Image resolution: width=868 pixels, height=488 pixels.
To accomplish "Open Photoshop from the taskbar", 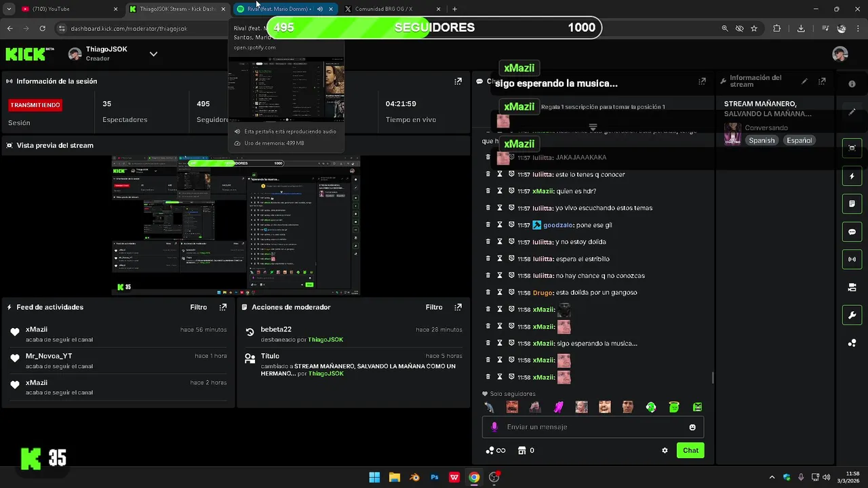I will 435,477.
